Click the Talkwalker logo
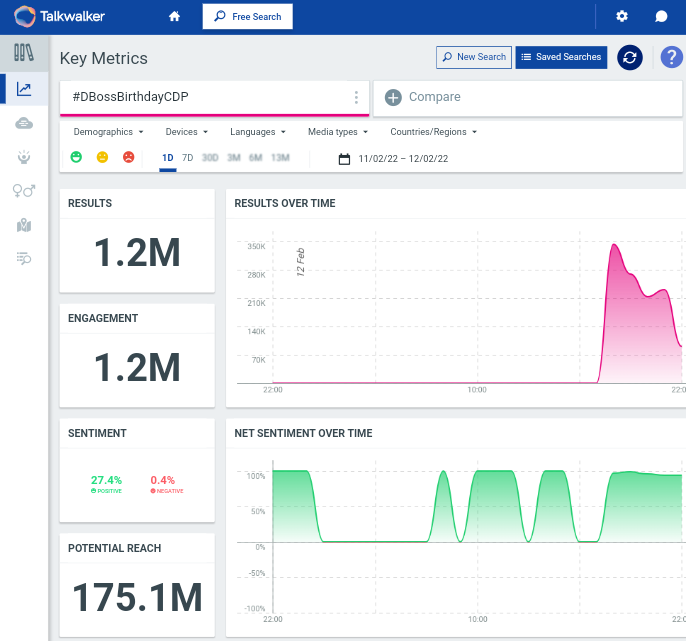This screenshot has height=641, width=686. pyautogui.click(x=60, y=17)
